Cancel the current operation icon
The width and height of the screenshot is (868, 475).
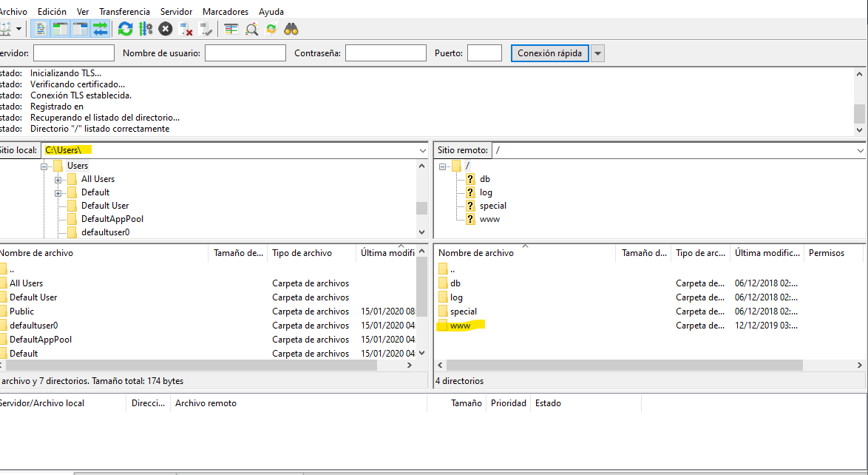pyautogui.click(x=166, y=29)
